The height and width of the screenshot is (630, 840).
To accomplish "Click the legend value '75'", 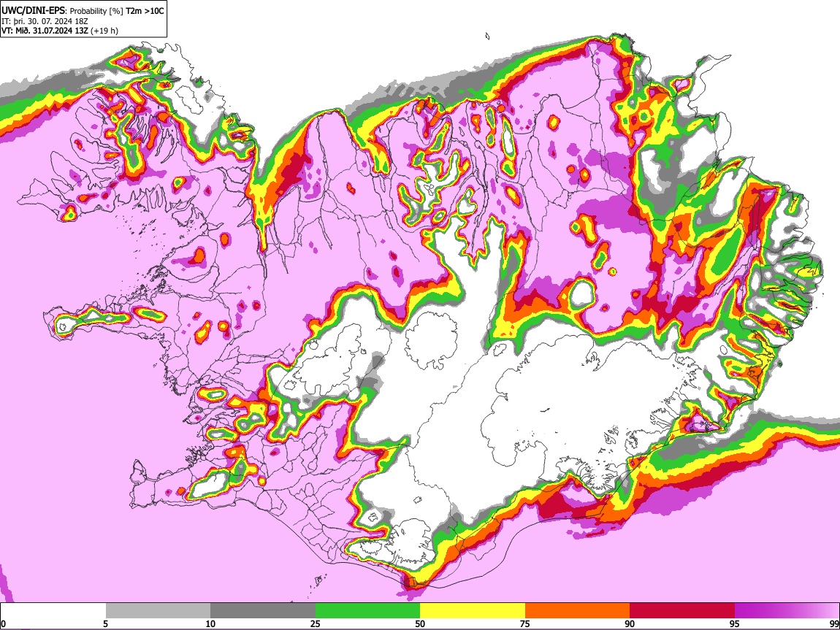I will (x=525, y=623).
